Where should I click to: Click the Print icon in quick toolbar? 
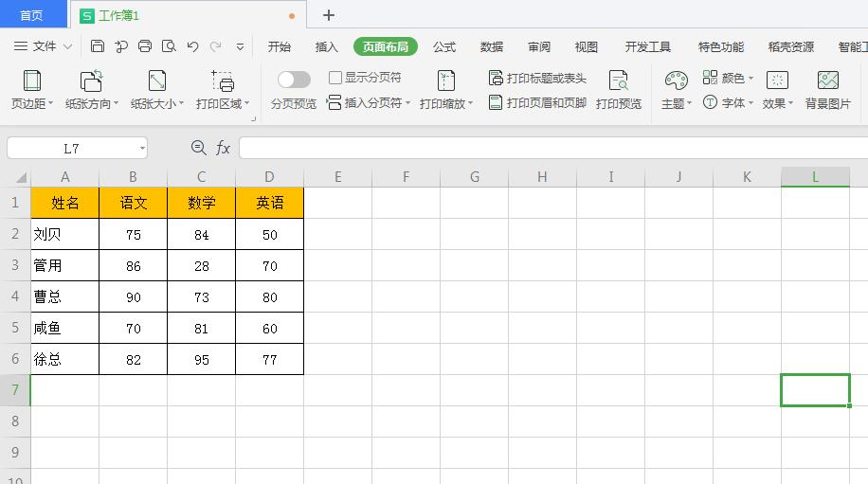(145, 45)
